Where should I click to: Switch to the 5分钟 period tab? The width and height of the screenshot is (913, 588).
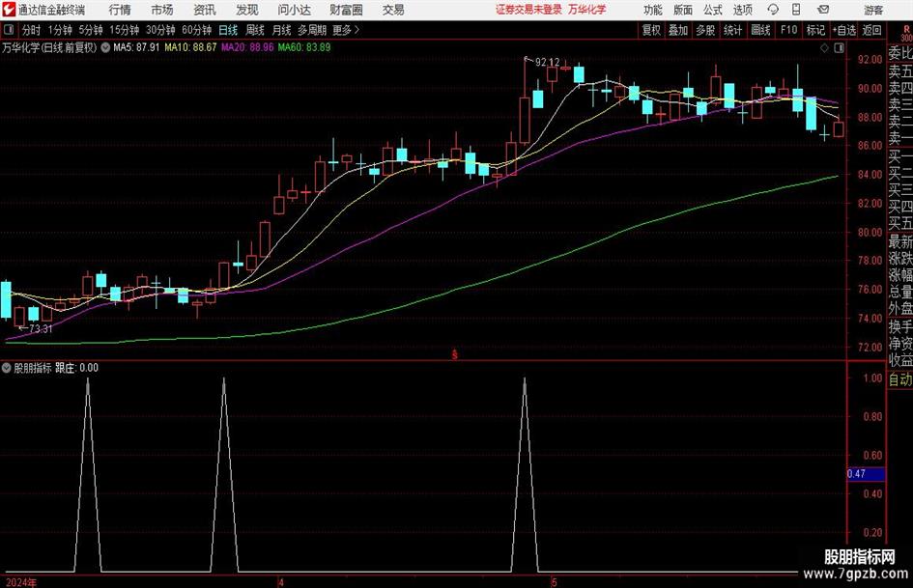(90, 30)
